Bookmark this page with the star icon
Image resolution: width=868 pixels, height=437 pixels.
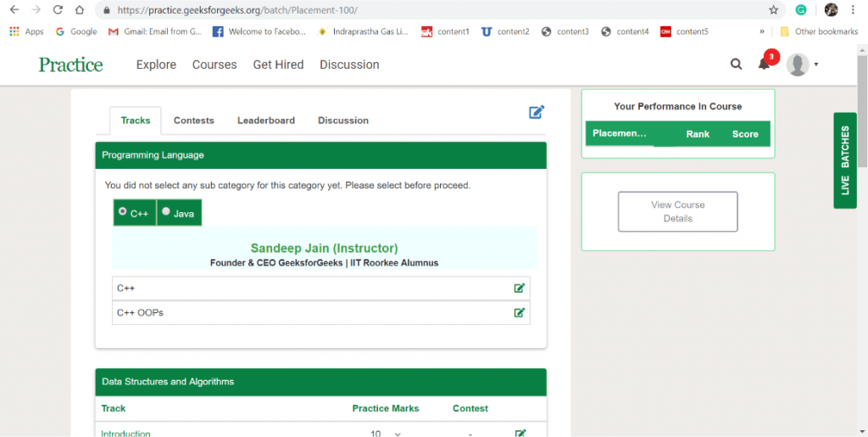point(773,10)
